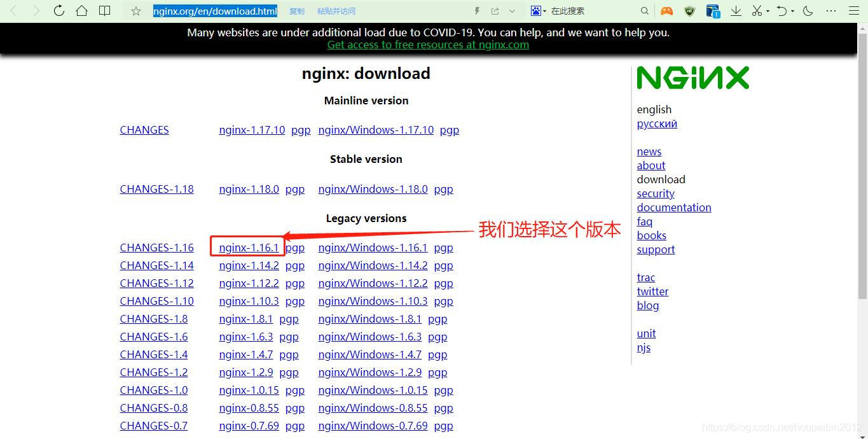
Task: Expand the scissors tool dropdown arrow
Action: coord(768,11)
